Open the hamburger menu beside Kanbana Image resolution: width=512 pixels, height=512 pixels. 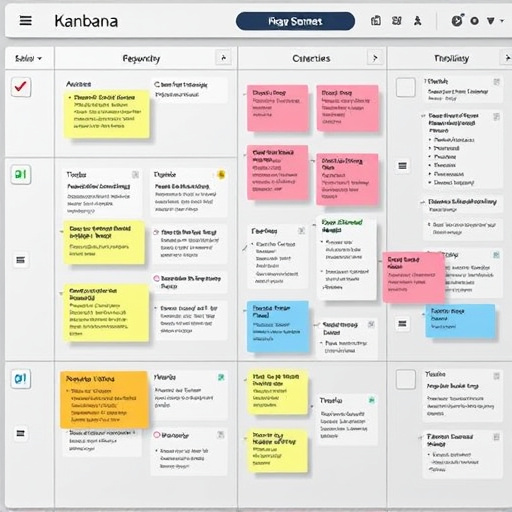pos(26,21)
